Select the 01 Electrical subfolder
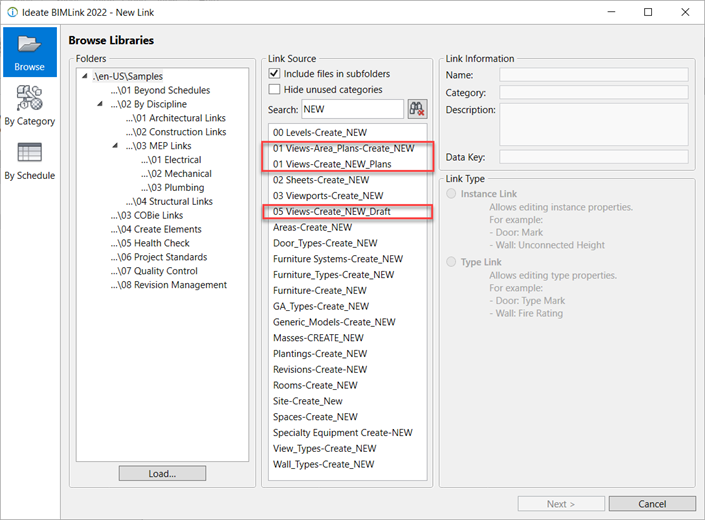This screenshot has width=705, height=520. click(x=171, y=160)
